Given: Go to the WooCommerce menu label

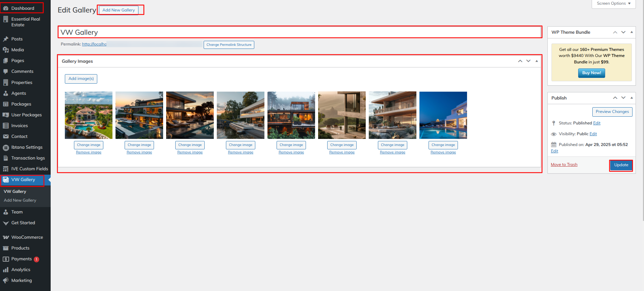Looking at the screenshot, I should click(27, 237).
